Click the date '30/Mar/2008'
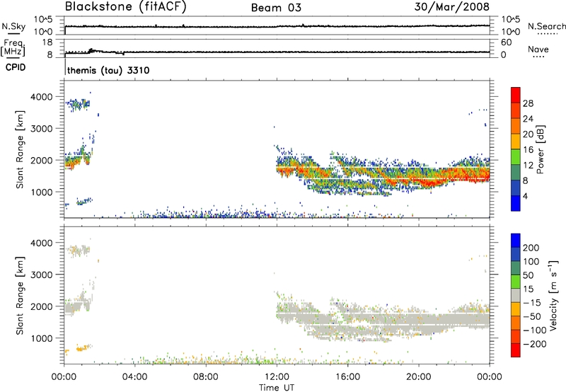Image resolution: width=566 pixels, height=392 pixels. click(452, 7)
